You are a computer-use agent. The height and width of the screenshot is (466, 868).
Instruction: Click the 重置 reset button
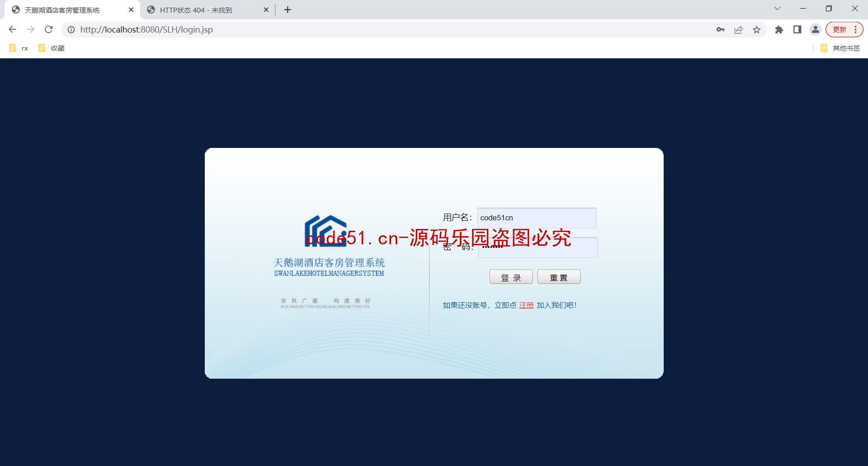pyautogui.click(x=559, y=277)
